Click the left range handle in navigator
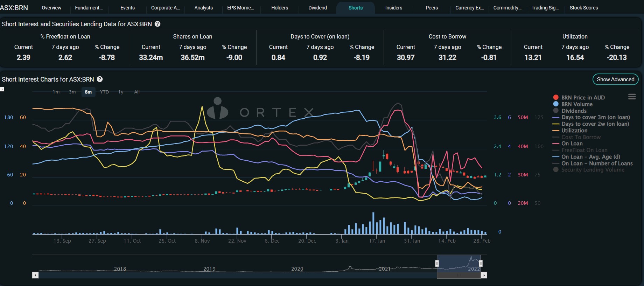The height and width of the screenshot is (286, 644). coord(437,263)
